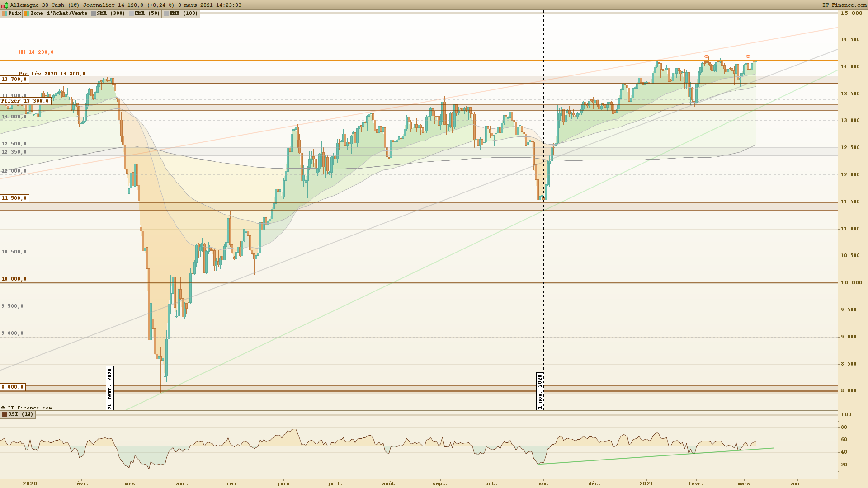
Task: Click the Pfizer 13 300,0 level tag
Action: click(25, 101)
